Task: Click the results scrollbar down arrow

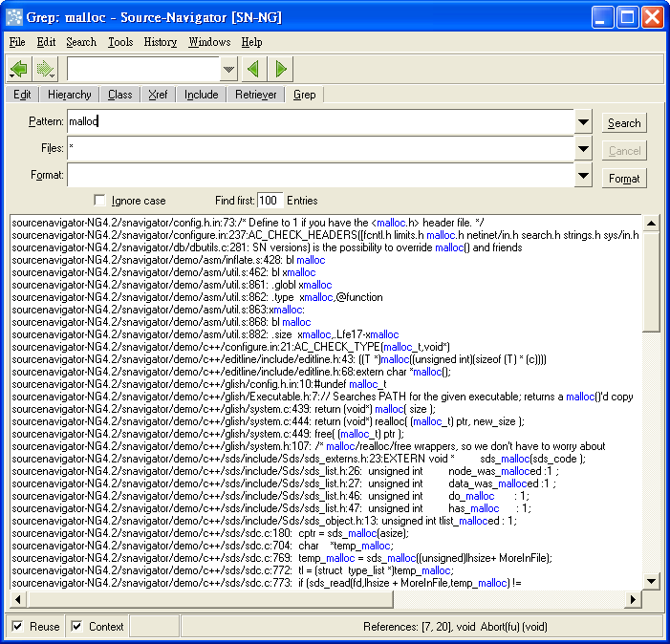Action: pos(651,581)
